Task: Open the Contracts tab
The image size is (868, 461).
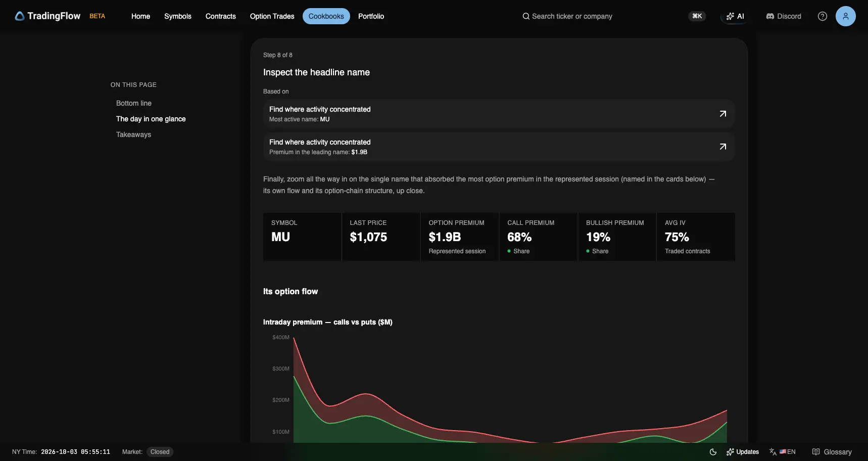Action: (221, 16)
